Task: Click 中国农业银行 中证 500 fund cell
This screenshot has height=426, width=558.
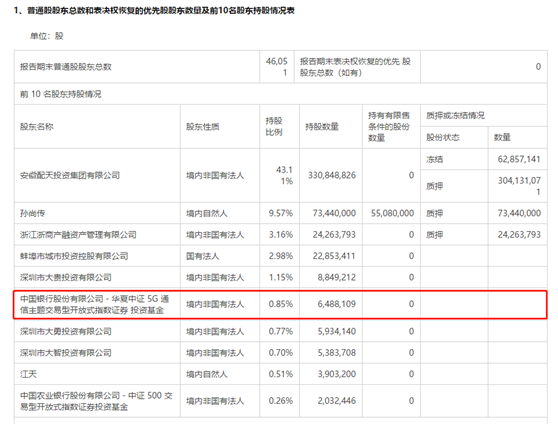Action: [x=96, y=401]
